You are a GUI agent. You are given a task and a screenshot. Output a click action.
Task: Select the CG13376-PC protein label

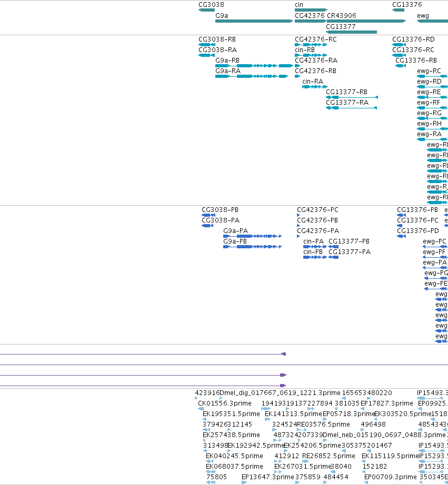[417, 220]
